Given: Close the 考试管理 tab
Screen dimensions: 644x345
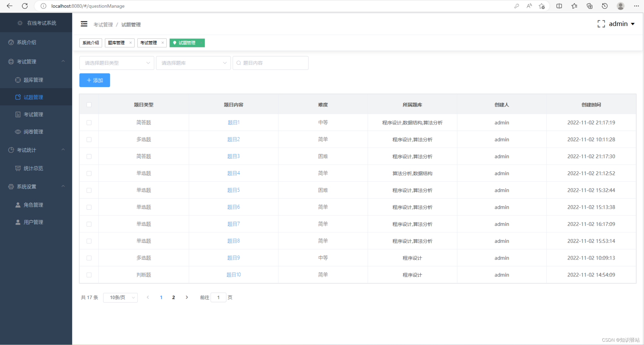Looking at the screenshot, I should [163, 43].
